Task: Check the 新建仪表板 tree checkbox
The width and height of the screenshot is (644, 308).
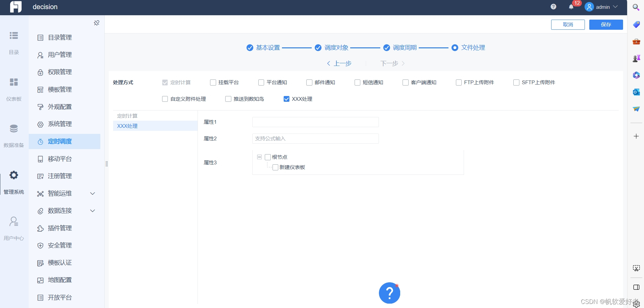Action: [275, 167]
